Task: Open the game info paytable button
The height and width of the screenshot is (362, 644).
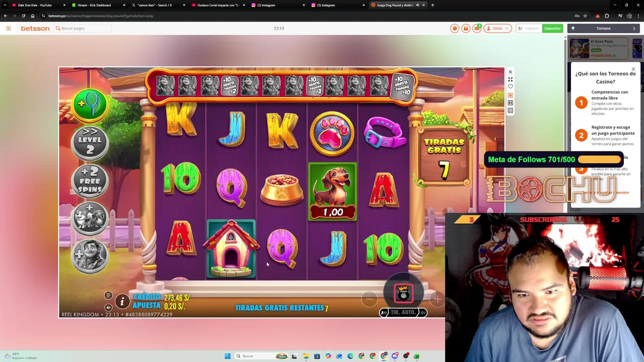Action: [122, 301]
